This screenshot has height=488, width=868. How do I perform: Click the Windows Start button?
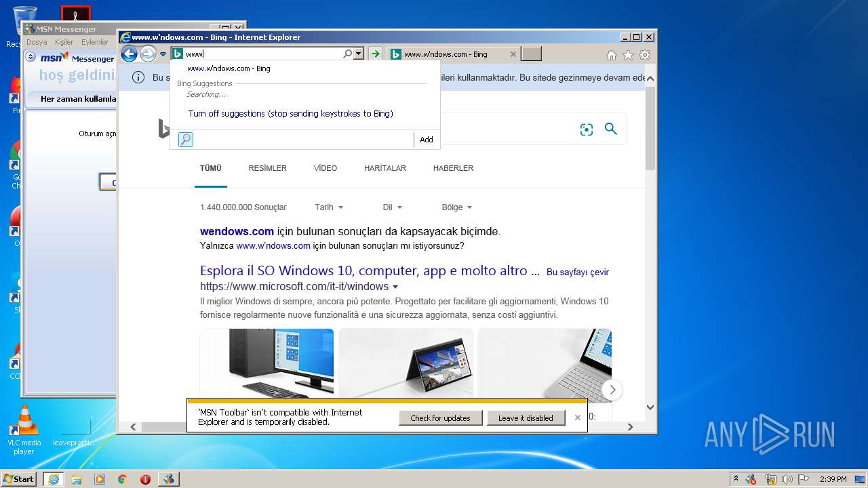(18, 479)
